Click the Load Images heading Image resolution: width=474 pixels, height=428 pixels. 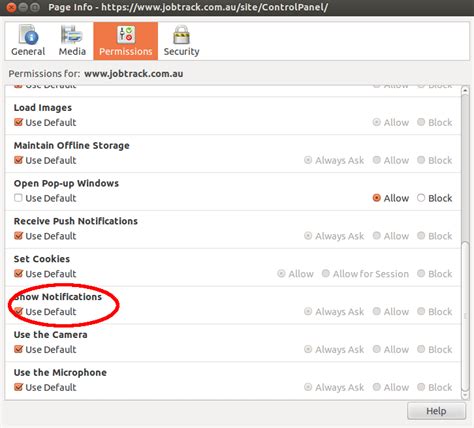[x=43, y=108]
